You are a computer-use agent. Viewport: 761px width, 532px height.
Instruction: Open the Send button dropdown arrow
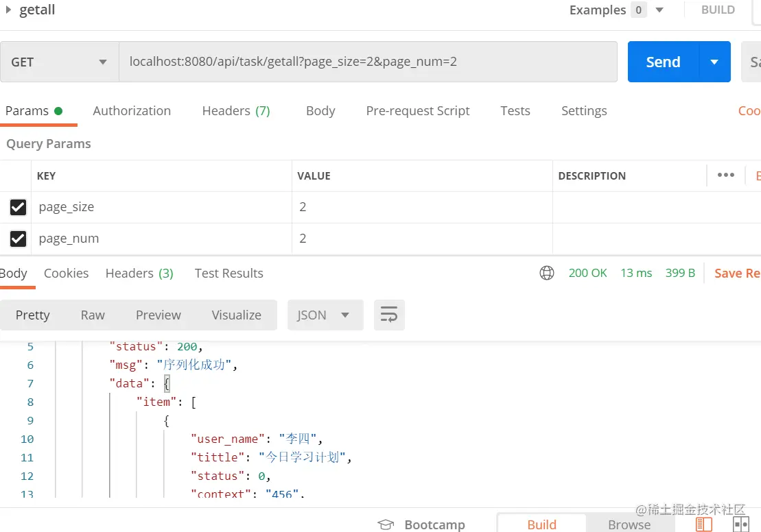714,62
